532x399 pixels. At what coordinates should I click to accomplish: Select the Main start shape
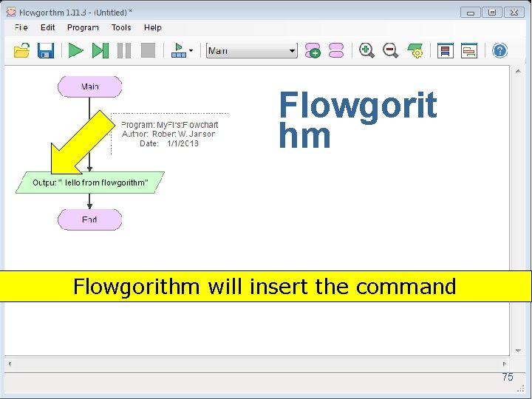coord(89,86)
